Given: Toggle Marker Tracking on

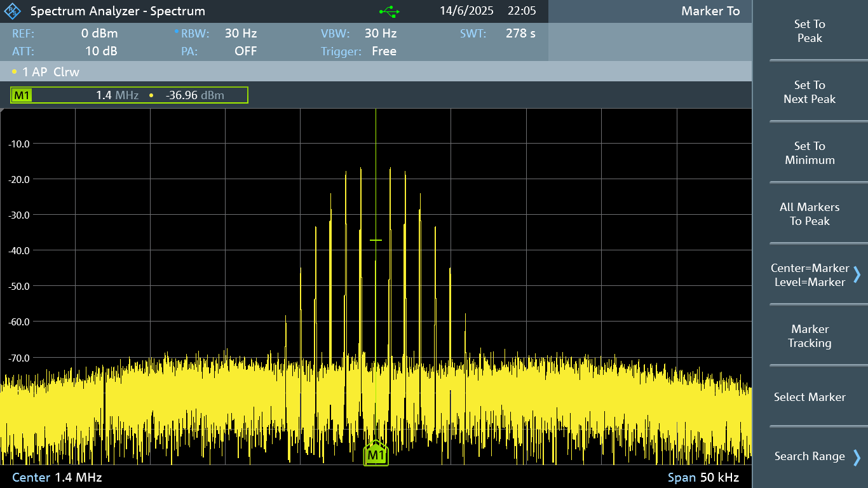Looking at the screenshot, I should point(809,336).
